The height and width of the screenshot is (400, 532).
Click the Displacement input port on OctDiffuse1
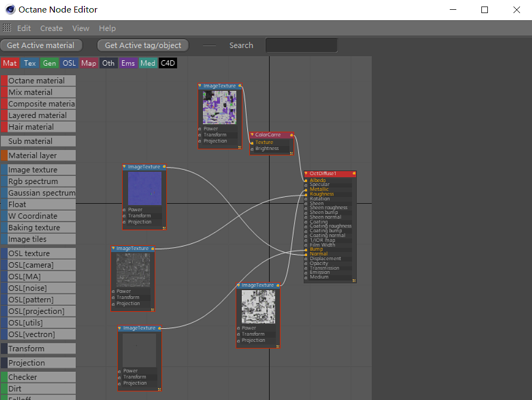[x=305, y=259]
